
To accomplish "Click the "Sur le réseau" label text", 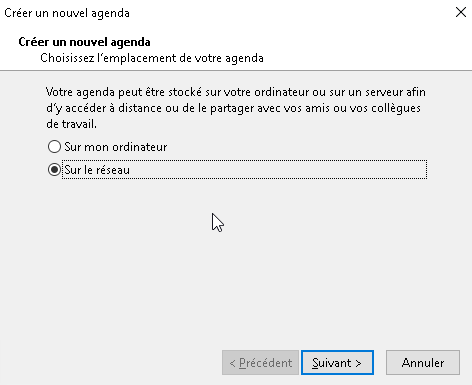I will [97, 170].
